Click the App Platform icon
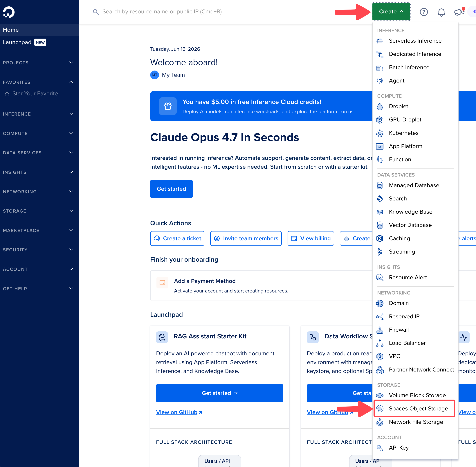 (380, 146)
